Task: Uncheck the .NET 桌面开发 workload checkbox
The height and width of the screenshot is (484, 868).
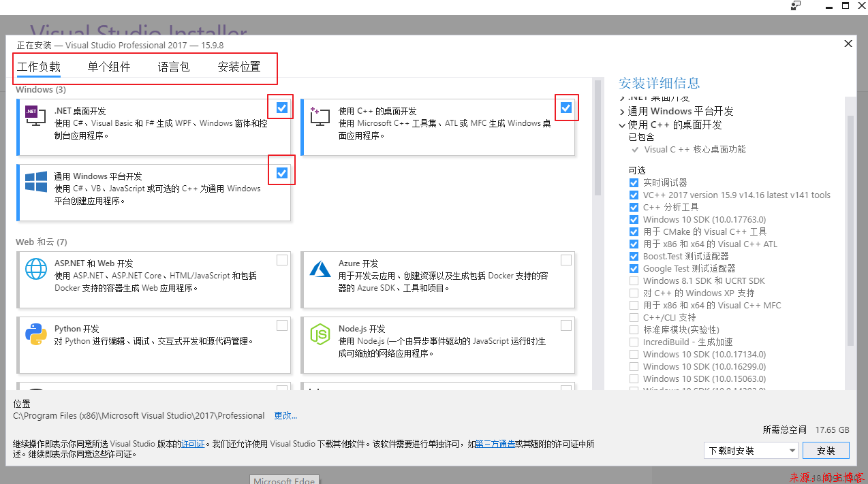Action: pyautogui.click(x=282, y=108)
